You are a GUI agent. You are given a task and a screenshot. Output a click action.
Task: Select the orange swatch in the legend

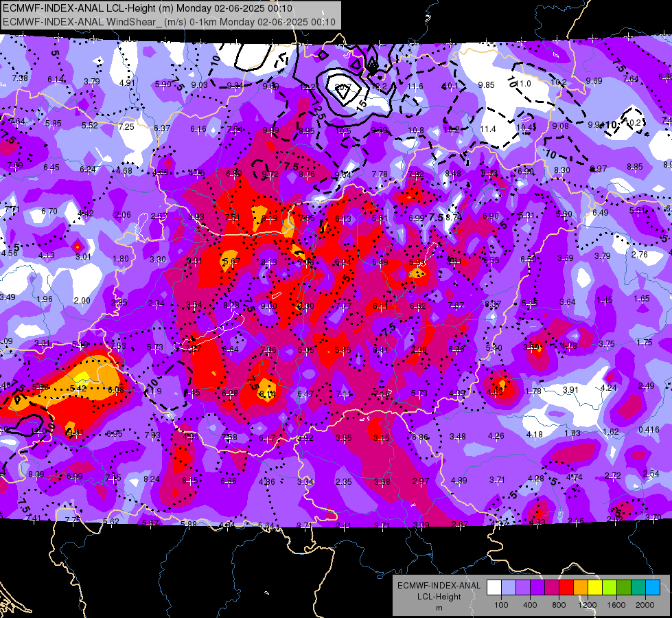581,587
